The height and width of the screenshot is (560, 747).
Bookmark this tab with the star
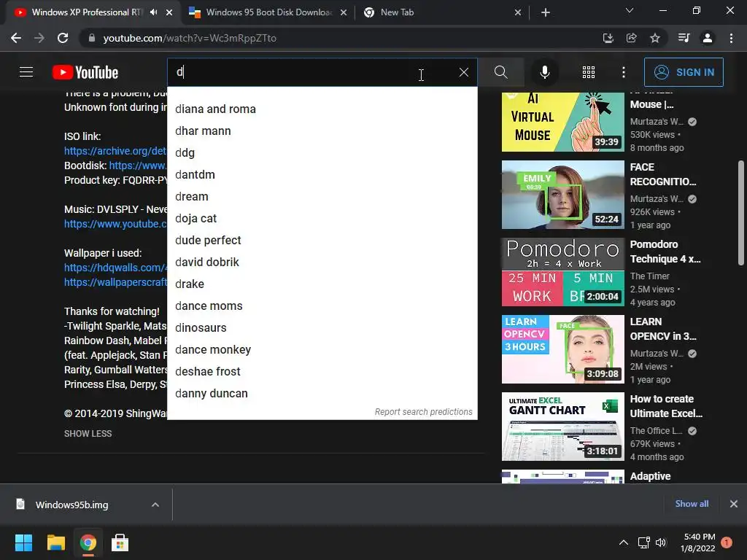tap(655, 38)
